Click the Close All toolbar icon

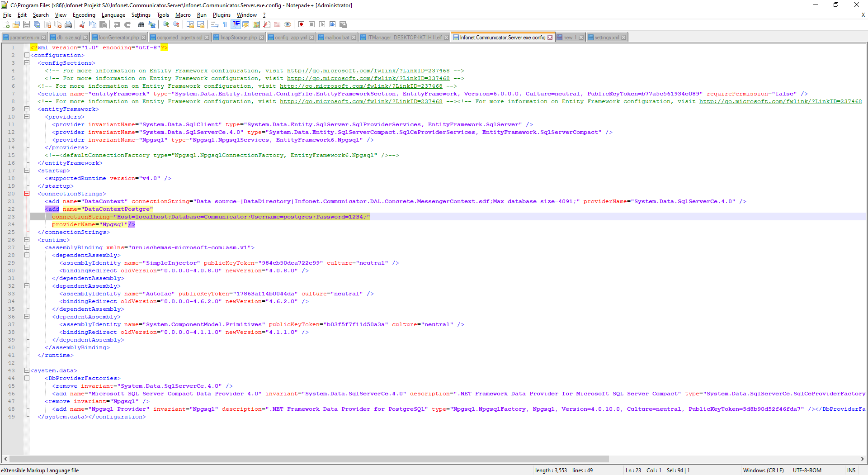pos(58,24)
